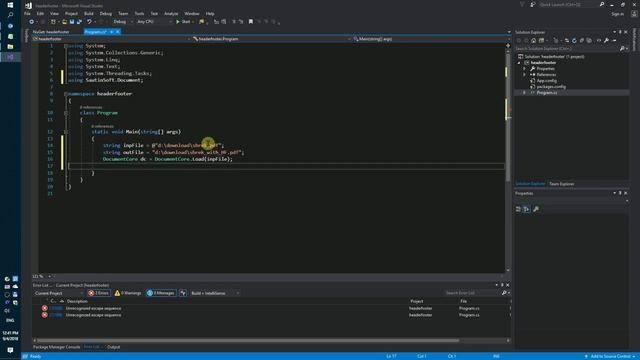Viewport: 640px width, 360px height.
Task: Click the Windows Start button
Action: 10,5
